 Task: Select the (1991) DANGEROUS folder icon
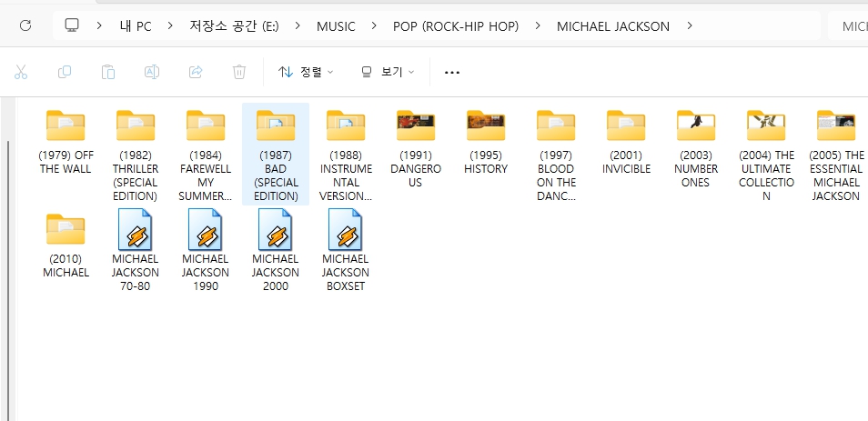tap(416, 125)
